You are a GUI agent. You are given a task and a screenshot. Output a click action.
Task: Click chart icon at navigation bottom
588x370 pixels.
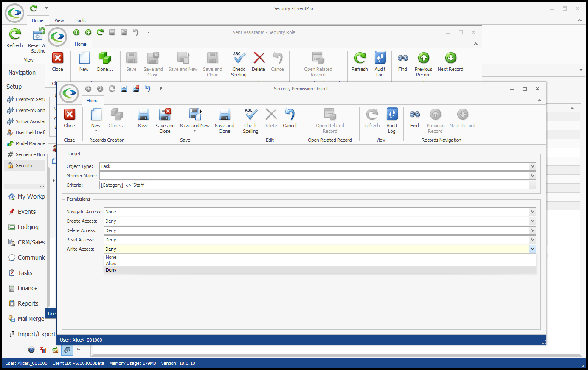(55, 350)
